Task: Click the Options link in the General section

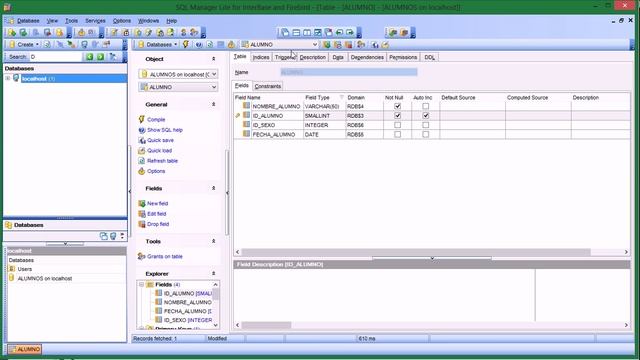Action: 156,171
